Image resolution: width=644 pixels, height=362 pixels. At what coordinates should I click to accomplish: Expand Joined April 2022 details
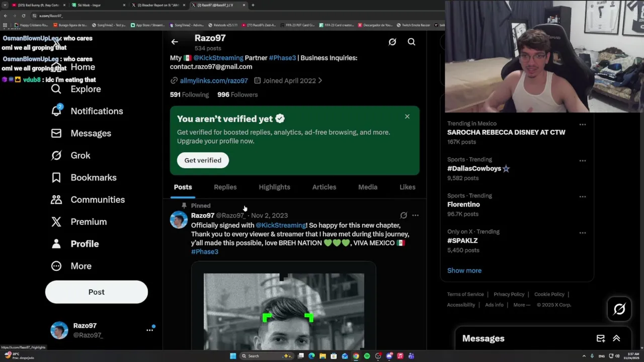[288, 80]
